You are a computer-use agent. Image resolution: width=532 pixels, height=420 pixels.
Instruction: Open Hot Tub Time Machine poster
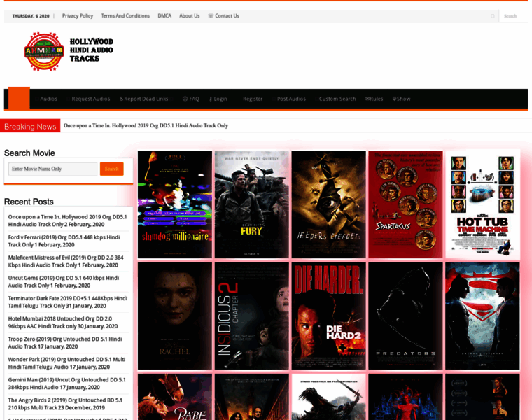click(482, 204)
